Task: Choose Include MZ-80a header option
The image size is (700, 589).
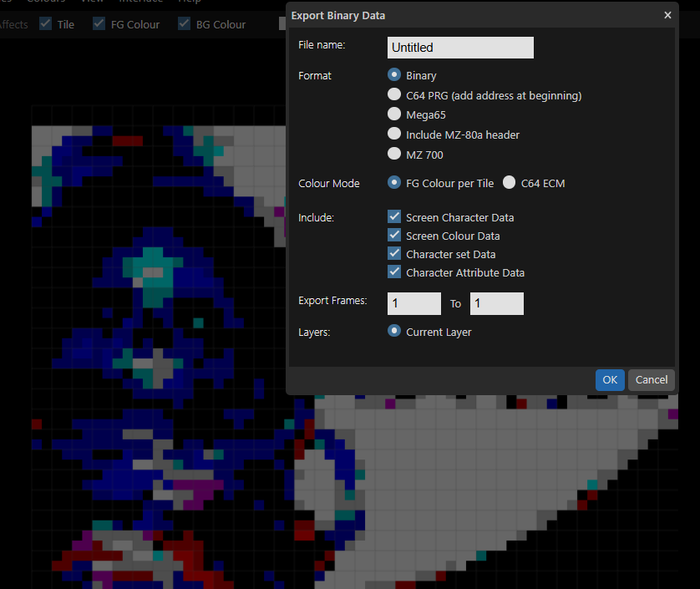Action: coord(394,134)
